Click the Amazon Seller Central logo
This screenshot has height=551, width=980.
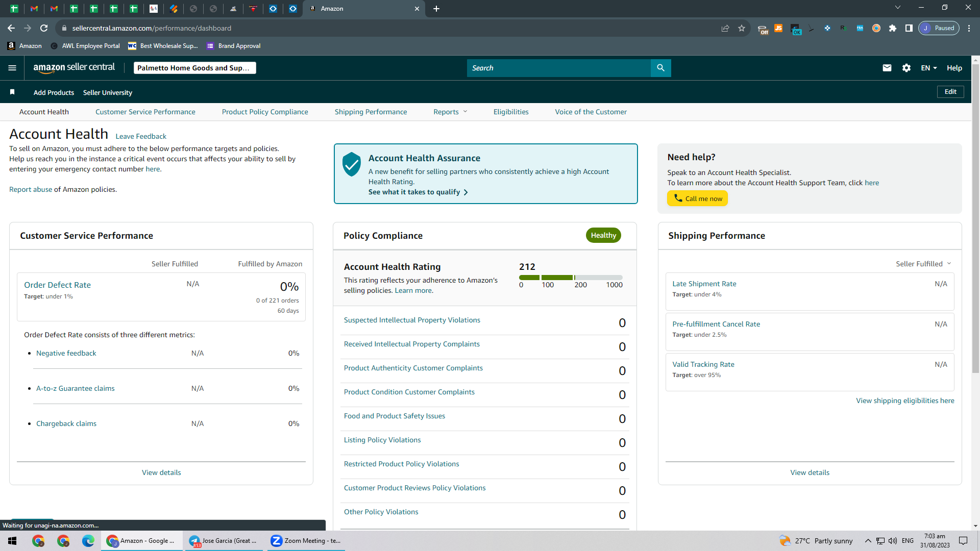74,68
